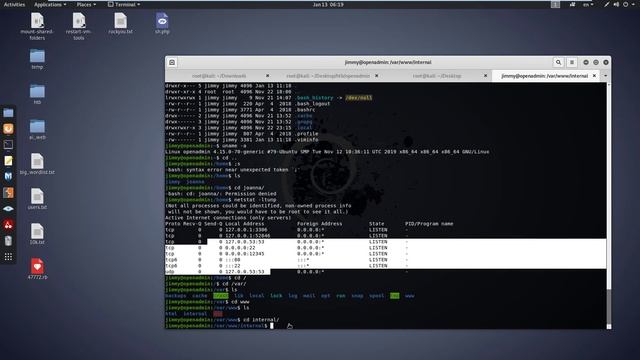Open the restart-vm-tools desktop script
Image resolution: width=640 pixels, height=360 pixels.
pyautogui.click(x=79, y=26)
